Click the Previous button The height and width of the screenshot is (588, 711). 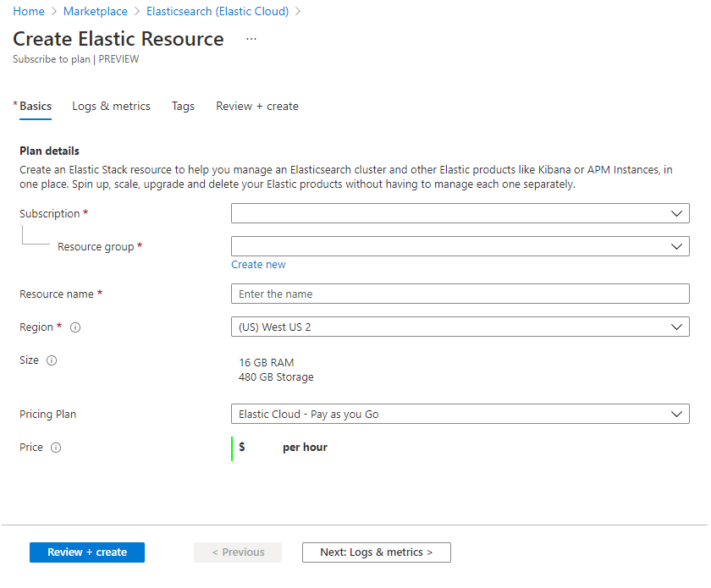click(x=238, y=552)
